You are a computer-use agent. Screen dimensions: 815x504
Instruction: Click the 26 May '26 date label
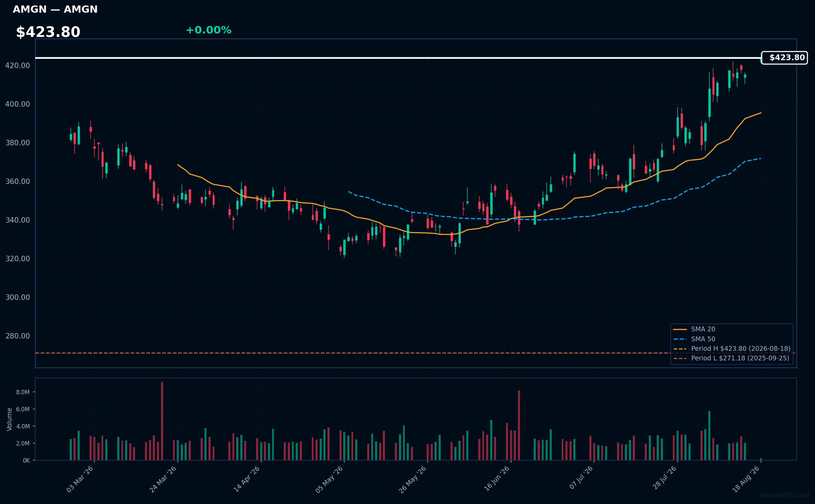pos(413,479)
